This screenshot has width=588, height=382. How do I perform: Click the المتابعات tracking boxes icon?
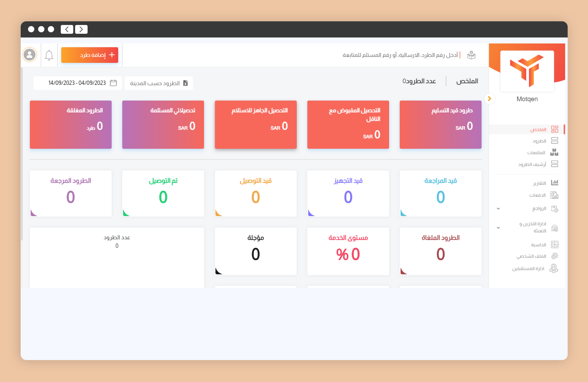click(x=554, y=153)
